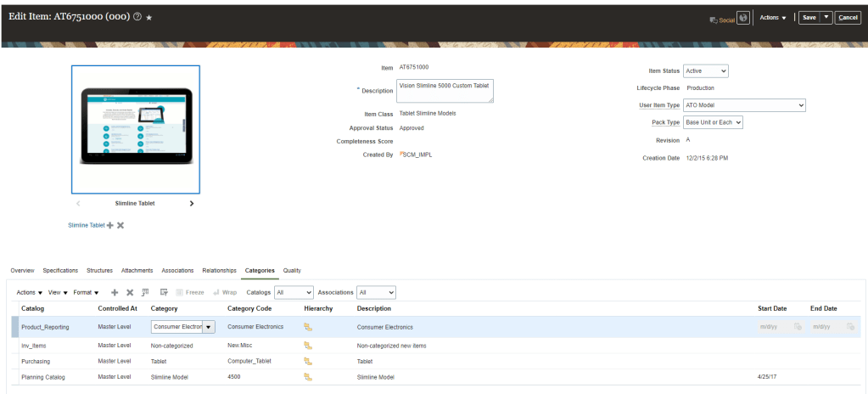Open the header Actions menu
Viewport: 868px width, 394px height.
[772, 17]
